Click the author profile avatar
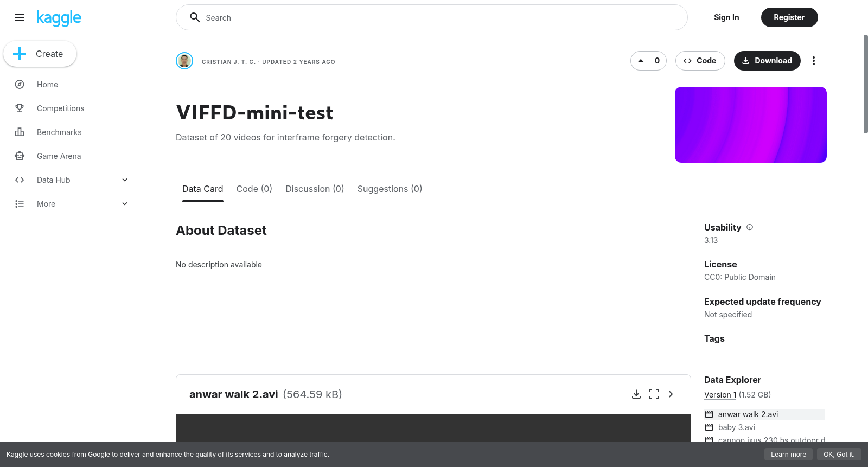 point(184,61)
